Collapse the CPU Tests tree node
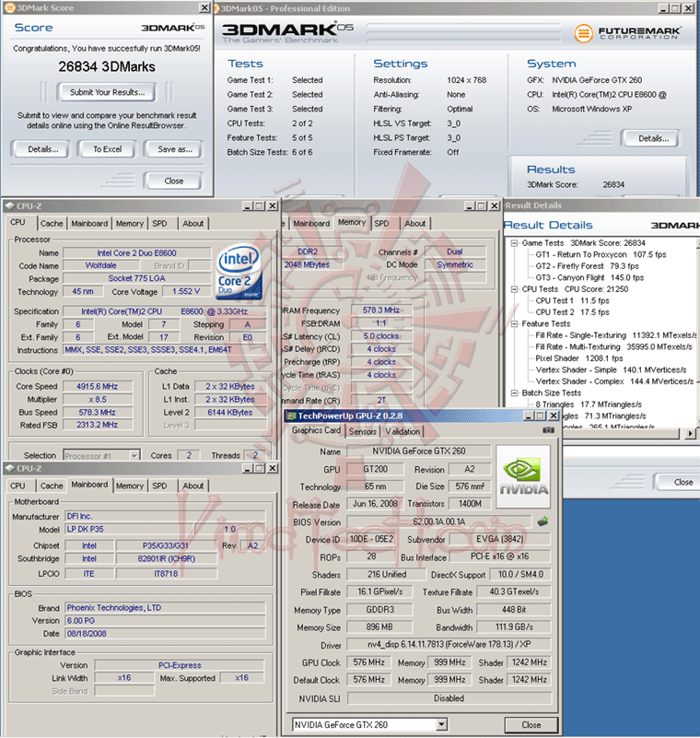 (515, 289)
